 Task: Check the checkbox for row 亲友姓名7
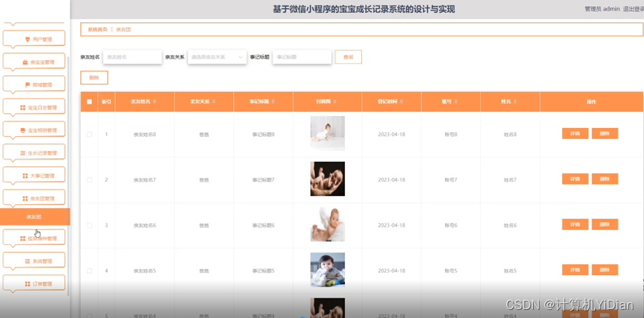click(89, 180)
